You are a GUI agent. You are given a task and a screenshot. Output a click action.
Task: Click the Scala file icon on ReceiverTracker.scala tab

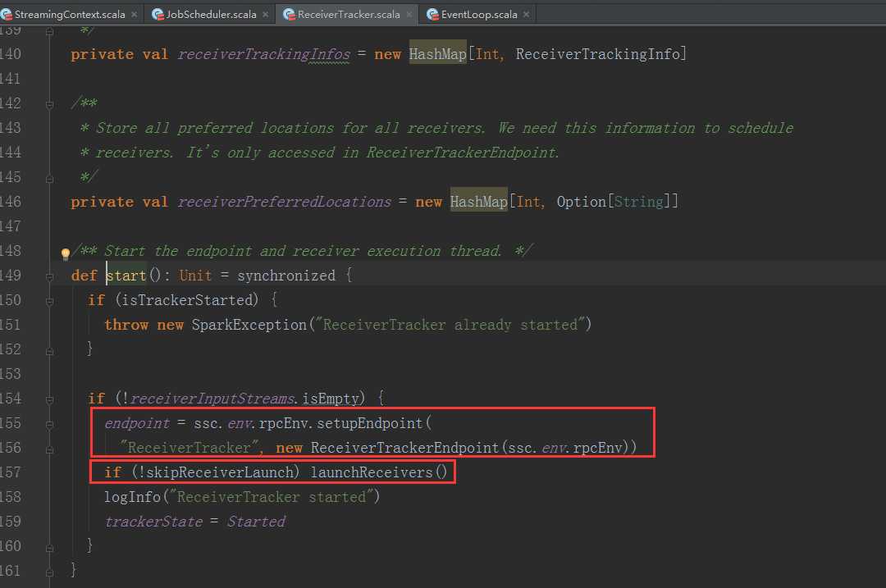[290, 15]
